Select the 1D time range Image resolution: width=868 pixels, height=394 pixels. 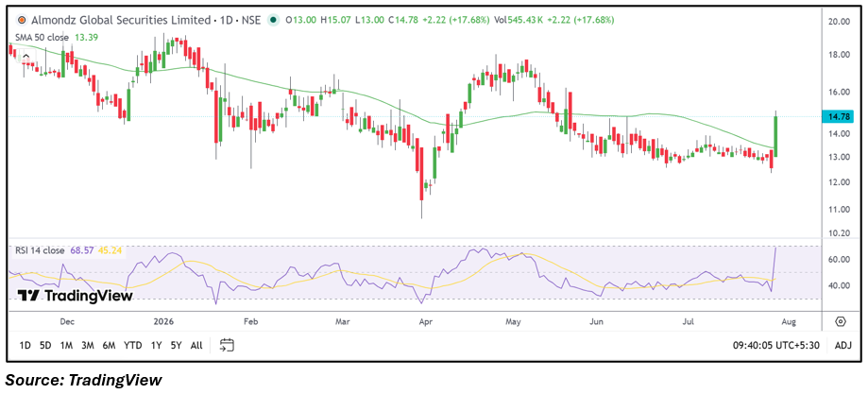coord(25,345)
